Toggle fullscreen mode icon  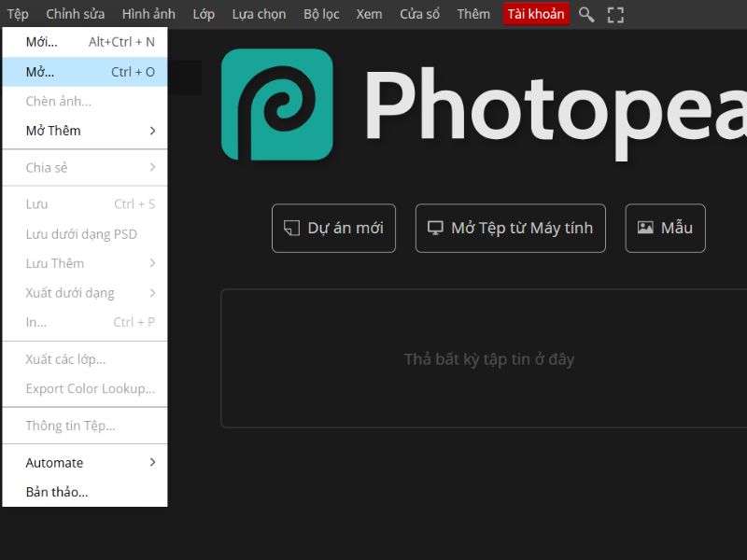tap(615, 15)
